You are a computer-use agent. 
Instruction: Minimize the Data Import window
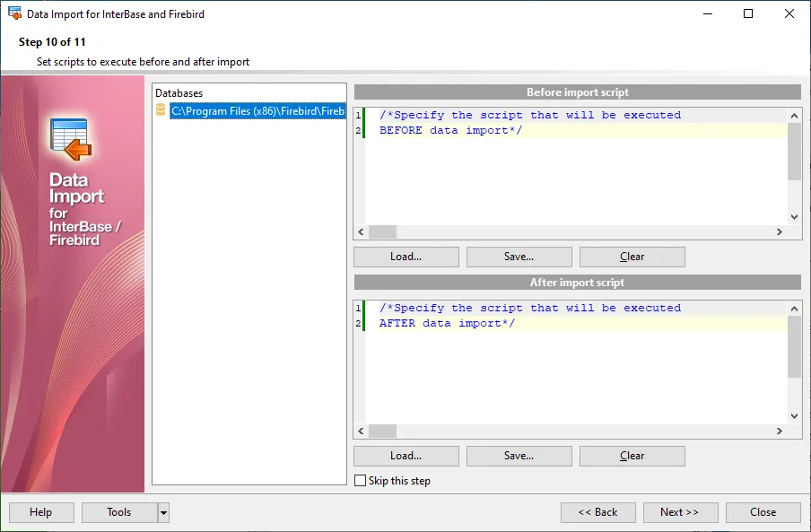708,13
